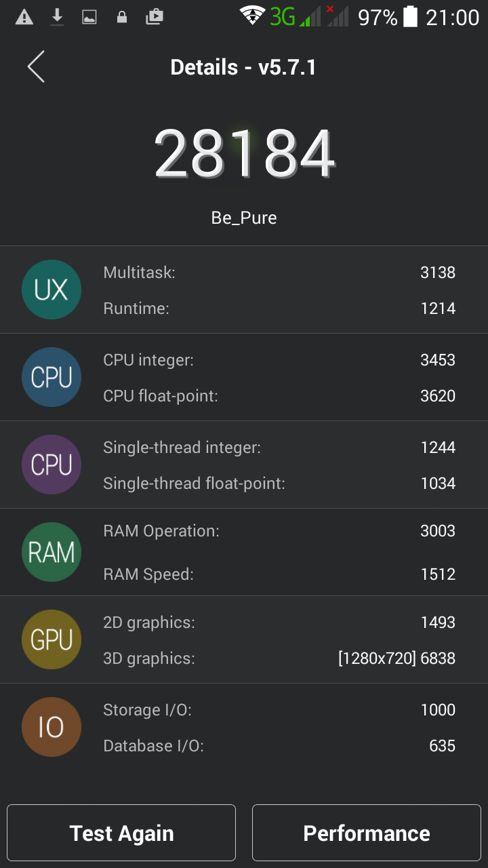Open the Performance button
The height and width of the screenshot is (868, 488).
(x=367, y=833)
